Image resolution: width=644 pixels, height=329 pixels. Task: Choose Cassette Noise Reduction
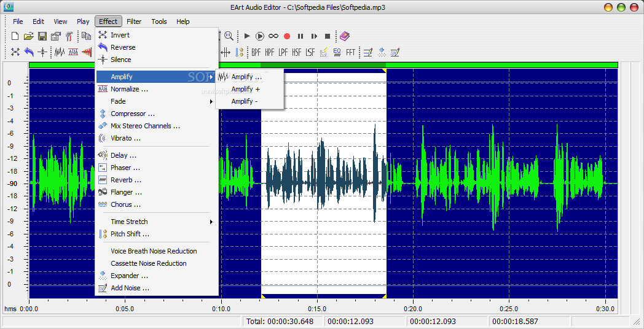coord(157,263)
